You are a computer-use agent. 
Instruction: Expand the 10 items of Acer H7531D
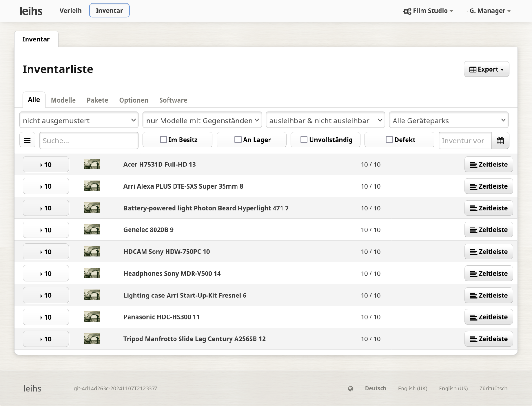tap(46, 165)
